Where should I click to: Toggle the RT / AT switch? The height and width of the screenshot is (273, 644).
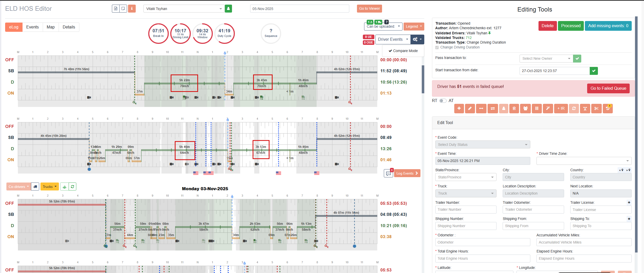point(443,101)
